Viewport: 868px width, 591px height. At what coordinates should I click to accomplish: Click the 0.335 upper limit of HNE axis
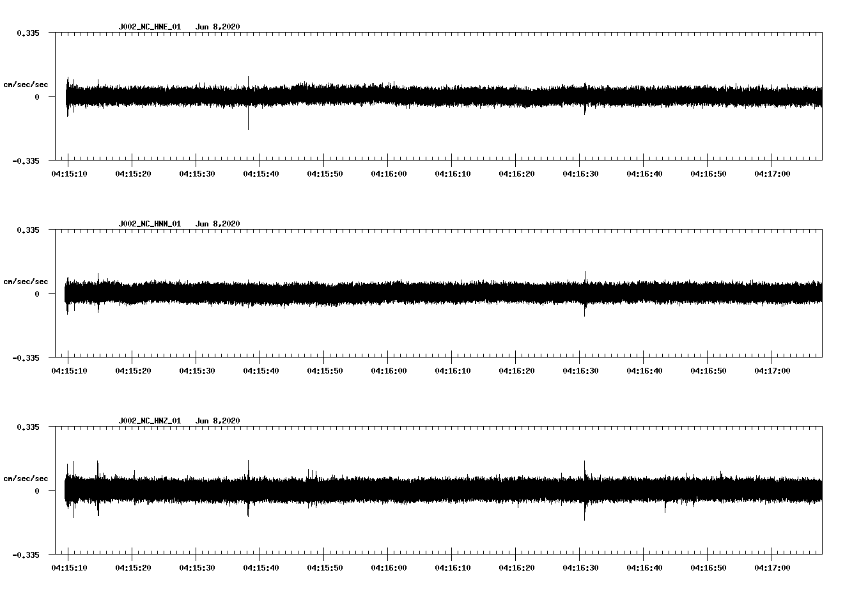(28, 33)
